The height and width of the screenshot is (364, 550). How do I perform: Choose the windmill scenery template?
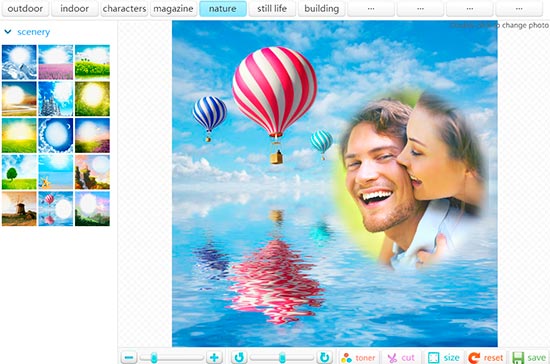(19, 208)
